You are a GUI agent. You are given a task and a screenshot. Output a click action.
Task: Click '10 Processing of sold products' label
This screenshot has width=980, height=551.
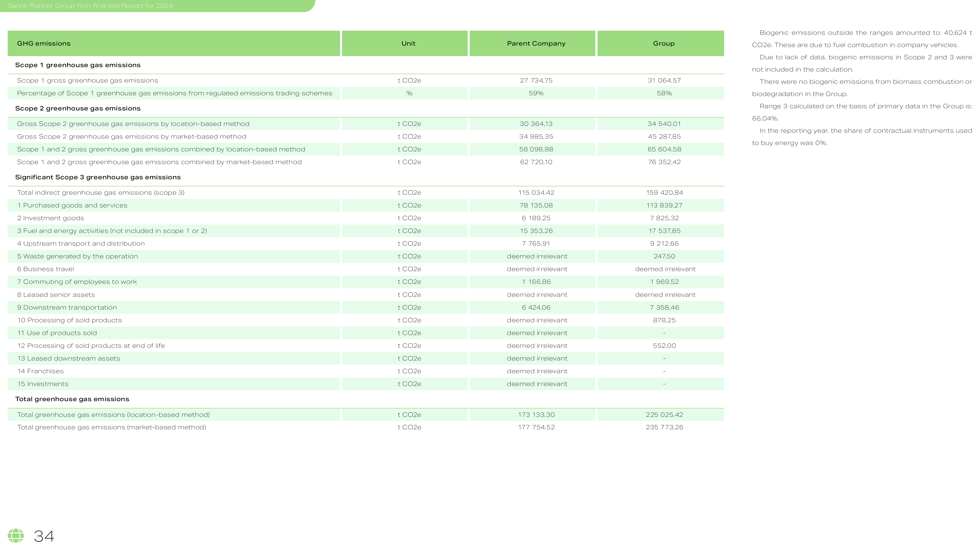70,320
